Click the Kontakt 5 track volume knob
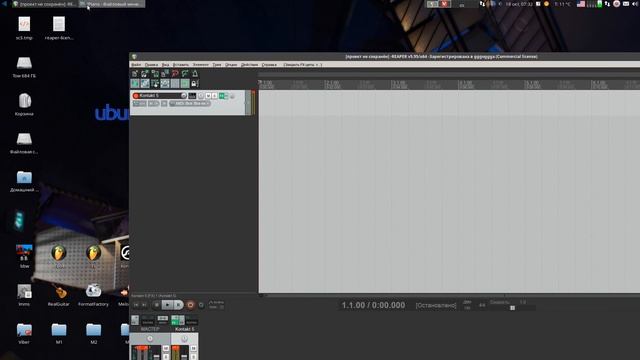This screenshot has height=360, width=640. click(x=184, y=96)
